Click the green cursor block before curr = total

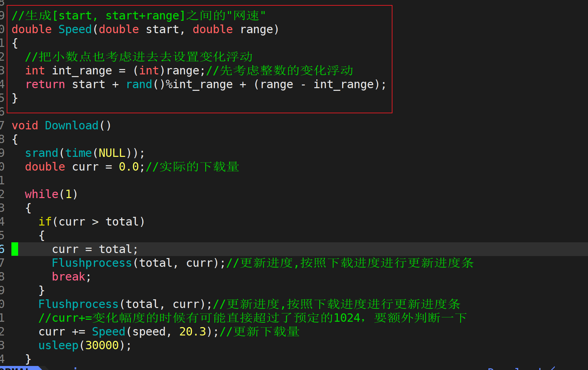[15, 249]
